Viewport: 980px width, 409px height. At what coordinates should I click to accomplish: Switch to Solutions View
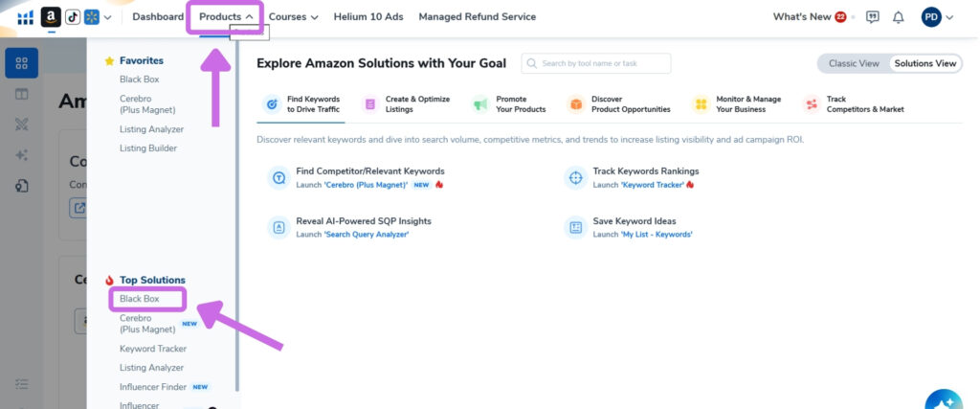click(925, 63)
